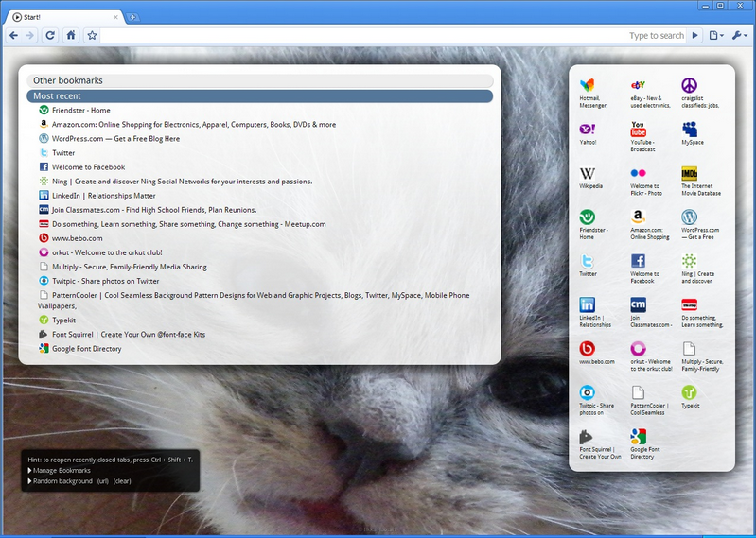Click the Twitpic eye icon in grid

pos(588,392)
